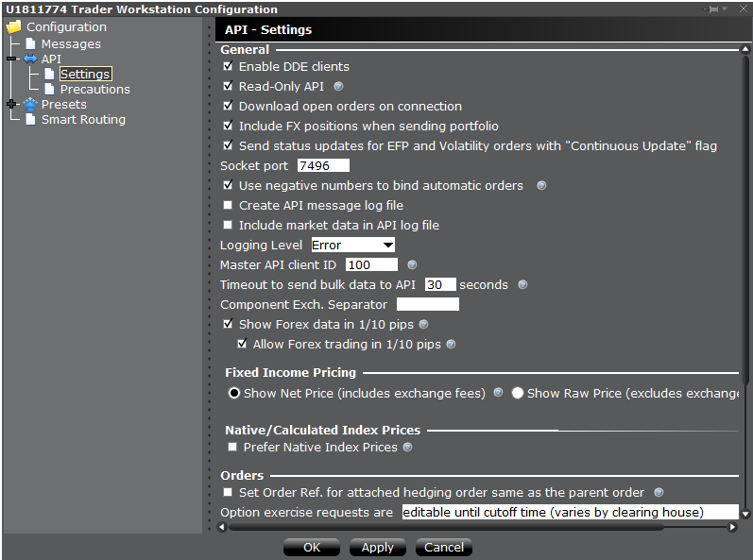Toggle Enable DDE clients checkbox
Image resolution: width=753 pixels, height=560 pixels.
(x=228, y=66)
